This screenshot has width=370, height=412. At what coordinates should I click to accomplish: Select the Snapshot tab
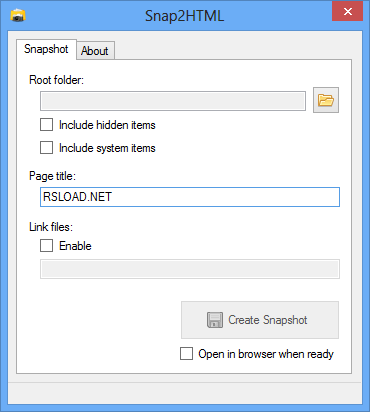[x=46, y=49]
